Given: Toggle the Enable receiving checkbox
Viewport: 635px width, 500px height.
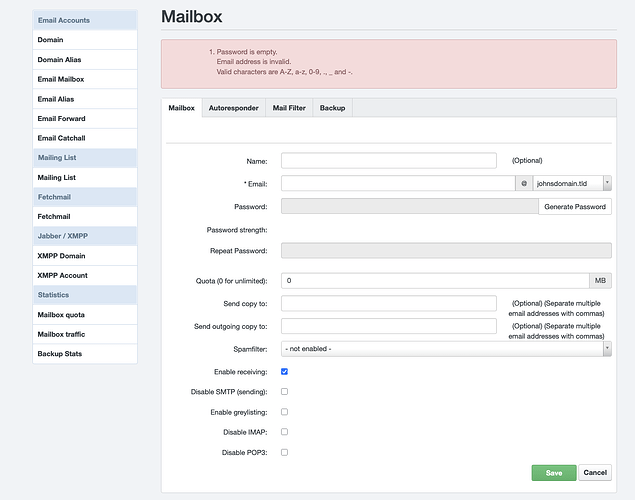Looking at the screenshot, I should pyautogui.click(x=284, y=372).
